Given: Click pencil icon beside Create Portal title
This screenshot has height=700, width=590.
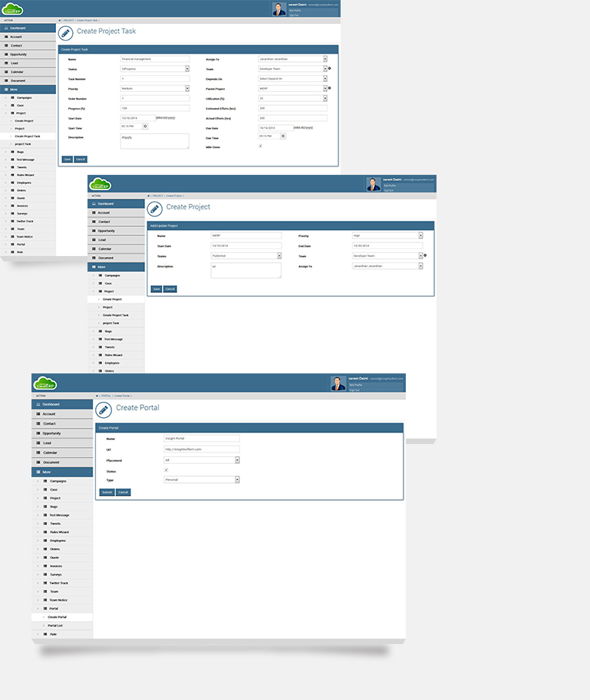Looking at the screenshot, I should click(x=103, y=409).
